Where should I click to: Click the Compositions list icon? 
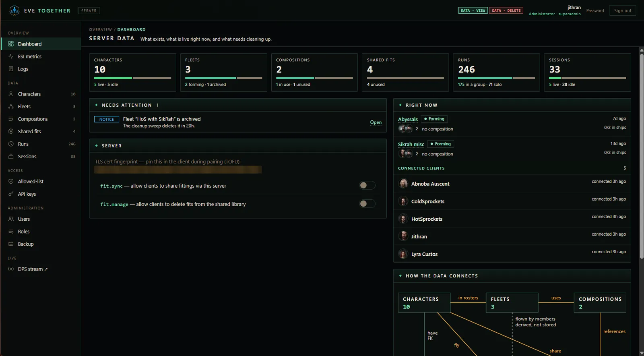pos(11,119)
